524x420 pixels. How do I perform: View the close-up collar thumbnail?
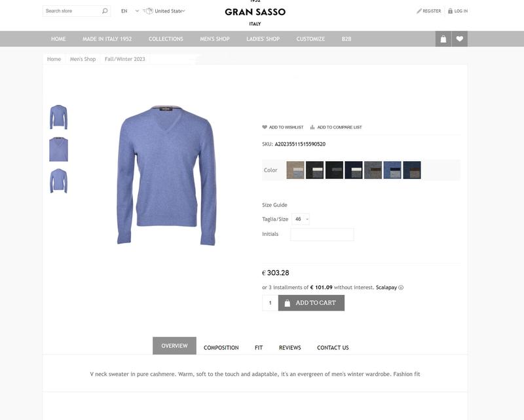point(58,149)
